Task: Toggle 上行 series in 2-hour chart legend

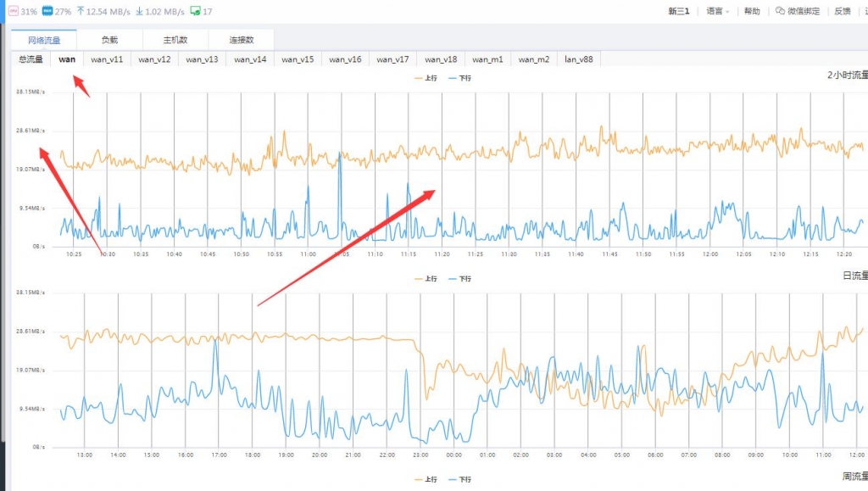Action: [426, 78]
